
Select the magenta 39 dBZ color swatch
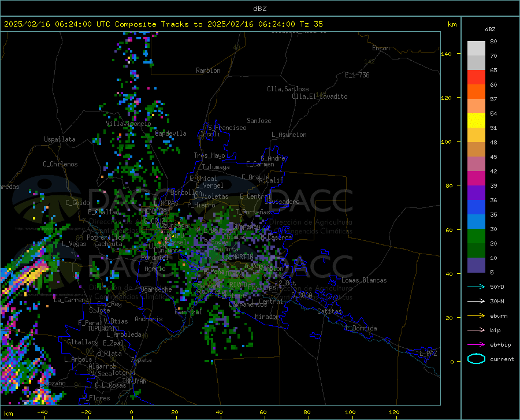click(x=476, y=179)
